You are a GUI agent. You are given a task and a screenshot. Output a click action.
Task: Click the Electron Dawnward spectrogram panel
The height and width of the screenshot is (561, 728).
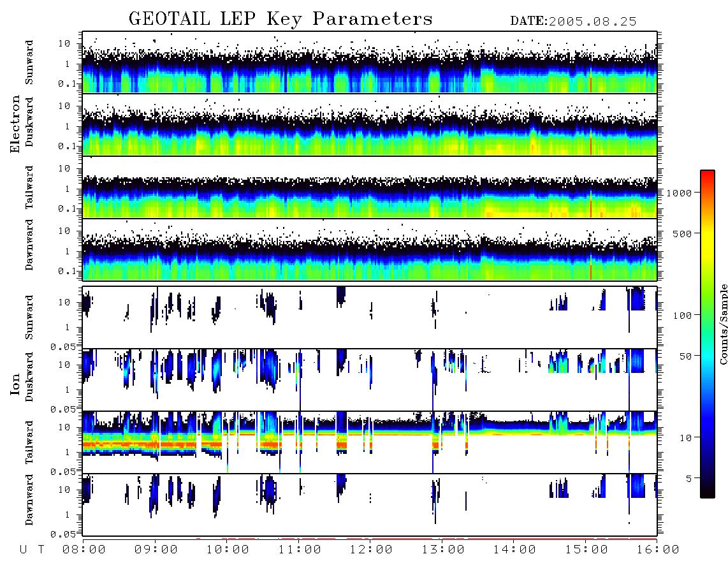pos(370,249)
